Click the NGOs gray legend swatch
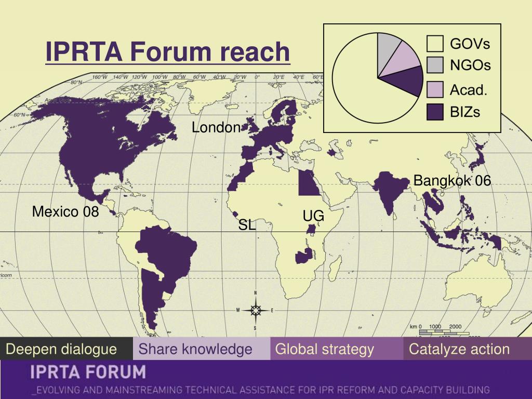This screenshot has width=532, height=399. 435,65
